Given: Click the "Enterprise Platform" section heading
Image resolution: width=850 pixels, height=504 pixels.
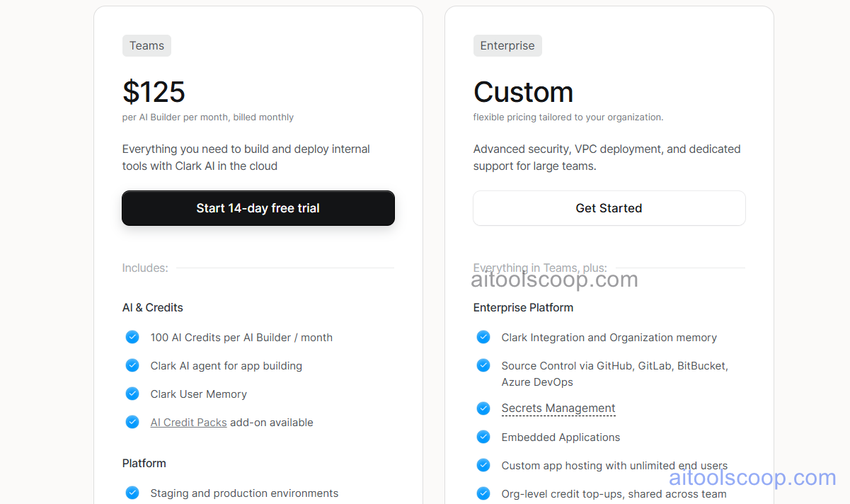Looking at the screenshot, I should click(x=523, y=308).
